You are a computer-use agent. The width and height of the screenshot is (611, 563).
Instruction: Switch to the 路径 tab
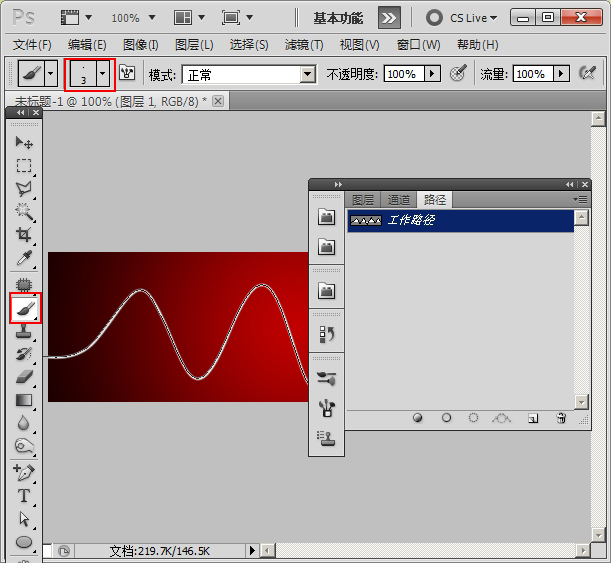click(434, 199)
